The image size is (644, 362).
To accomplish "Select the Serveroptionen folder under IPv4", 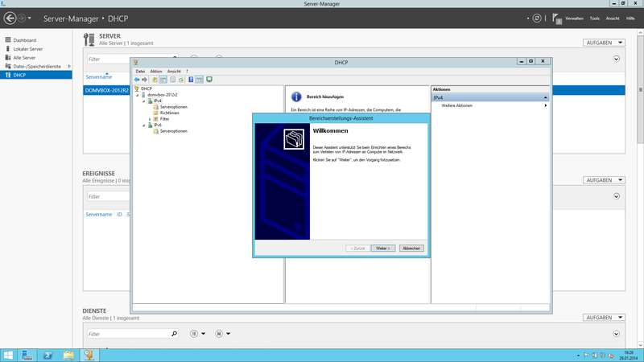I will pos(174,106).
